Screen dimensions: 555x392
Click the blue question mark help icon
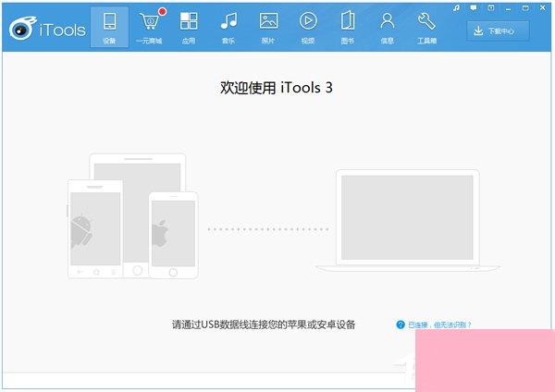coord(401,325)
